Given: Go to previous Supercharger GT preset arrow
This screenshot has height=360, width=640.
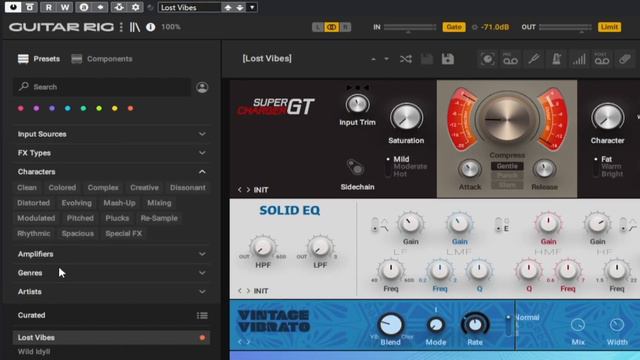Looking at the screenshot, I should 240,190.
